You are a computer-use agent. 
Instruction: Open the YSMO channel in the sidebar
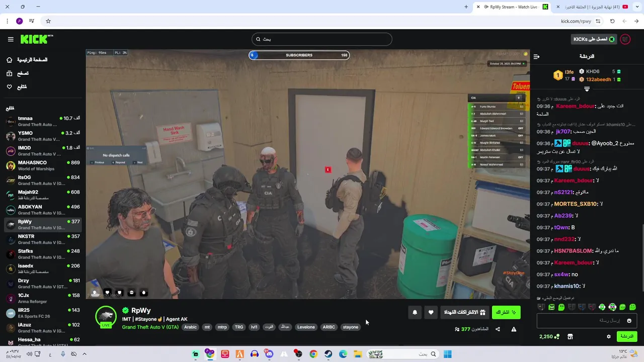point(43,136)
